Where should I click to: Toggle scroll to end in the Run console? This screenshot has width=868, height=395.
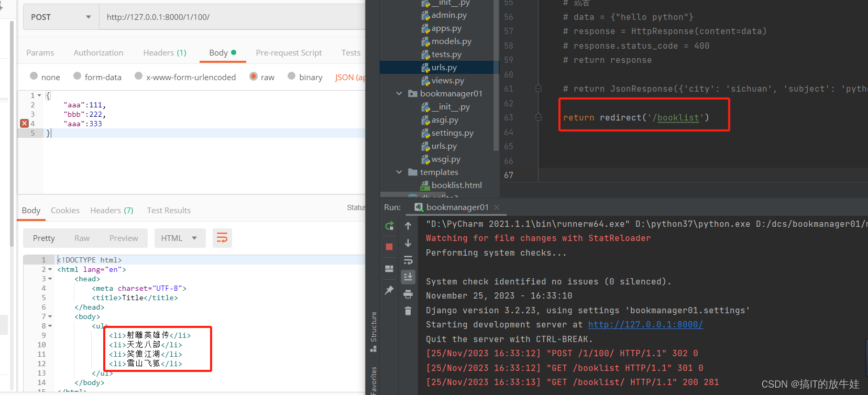408,277
